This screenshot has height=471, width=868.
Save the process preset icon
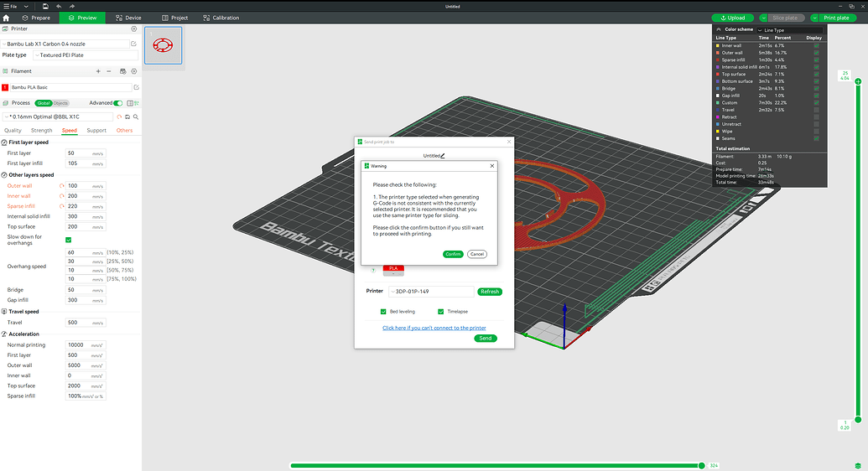[x=127, y=116]
